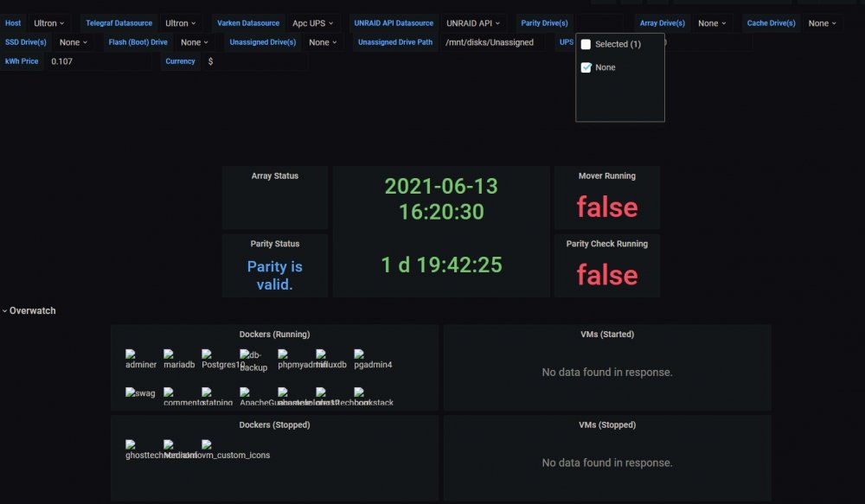Screen dimensions: 865x504
Task: Click the ApacheGuacamole docker icon
Action: click(x=245, y=392)
